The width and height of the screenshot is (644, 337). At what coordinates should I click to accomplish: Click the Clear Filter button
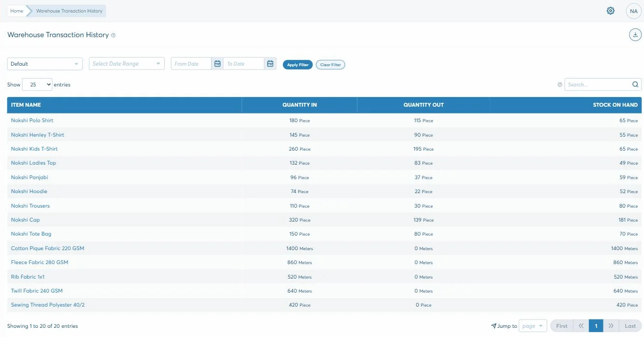click(330, 65)
